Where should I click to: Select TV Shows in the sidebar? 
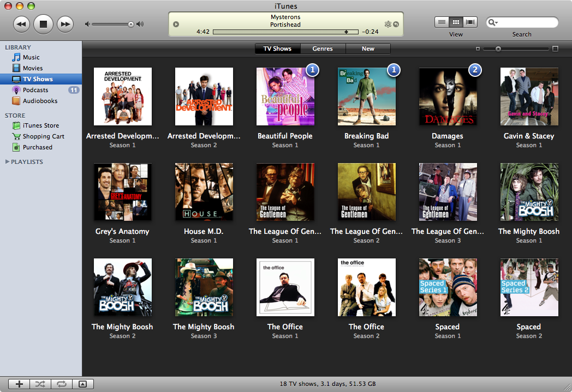(x=41, y=79)
